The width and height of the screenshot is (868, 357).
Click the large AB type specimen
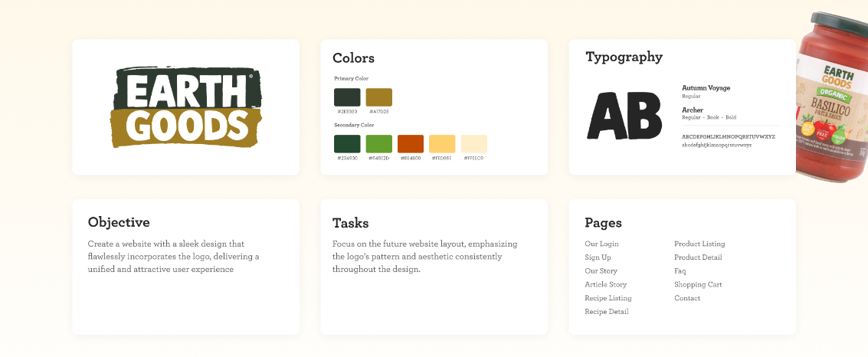(x=624, y=116)
